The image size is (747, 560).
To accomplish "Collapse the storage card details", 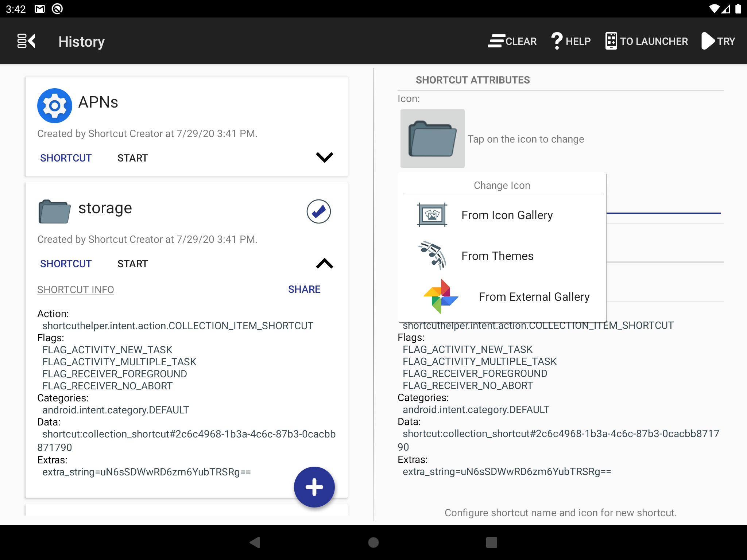I will 324,263.
